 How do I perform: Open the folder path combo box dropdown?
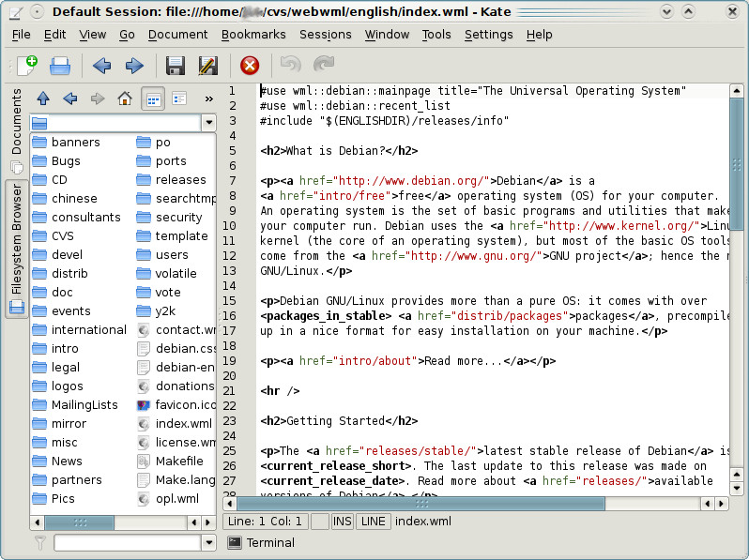208,123
